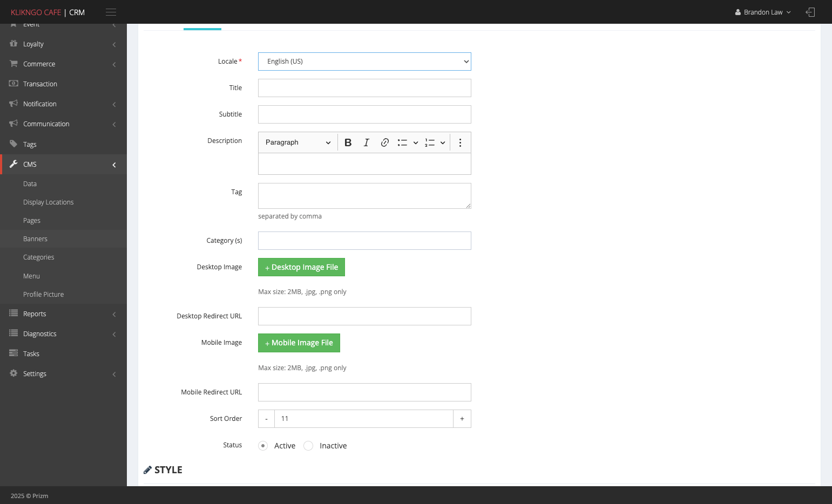Click the Commerce cart icon
The image size is (832, 504).
coord(13,64)
